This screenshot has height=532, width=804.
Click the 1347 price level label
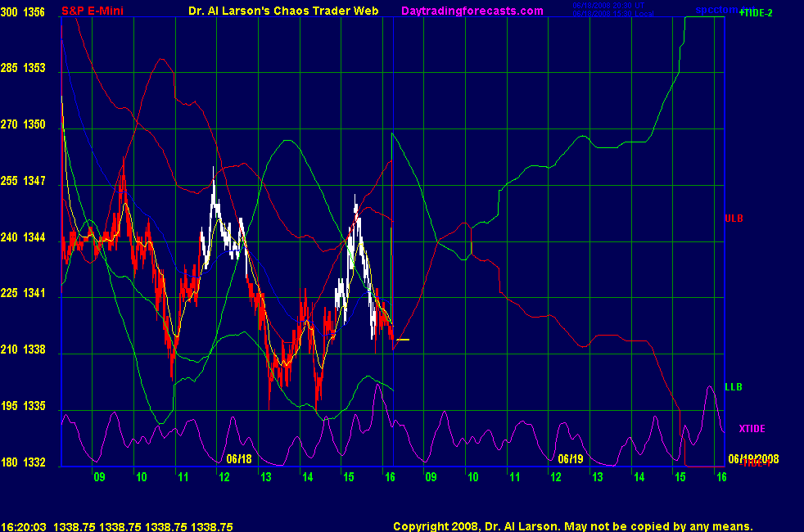click(x=35, y=181)
